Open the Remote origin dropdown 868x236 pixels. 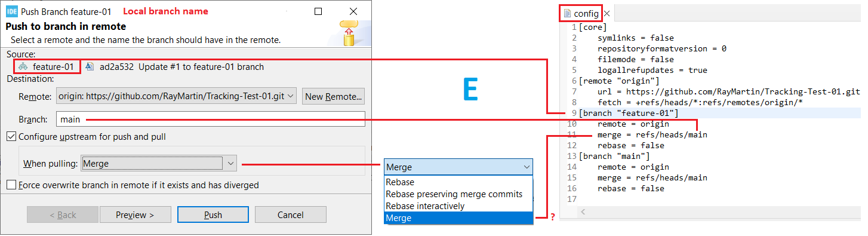pyautogui.click(x=177, y=96)
